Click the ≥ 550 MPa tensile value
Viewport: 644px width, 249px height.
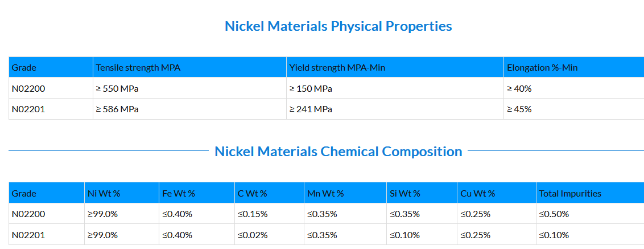[x=118, y=89]
